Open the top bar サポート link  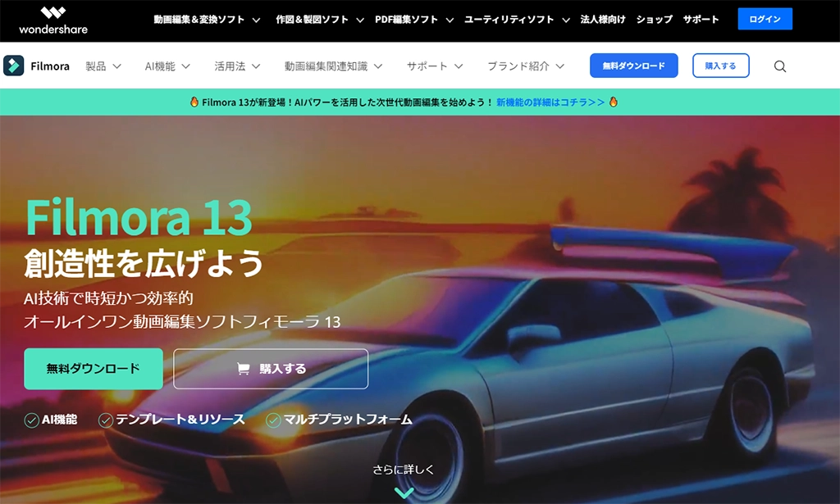click(x=701, y=20)
